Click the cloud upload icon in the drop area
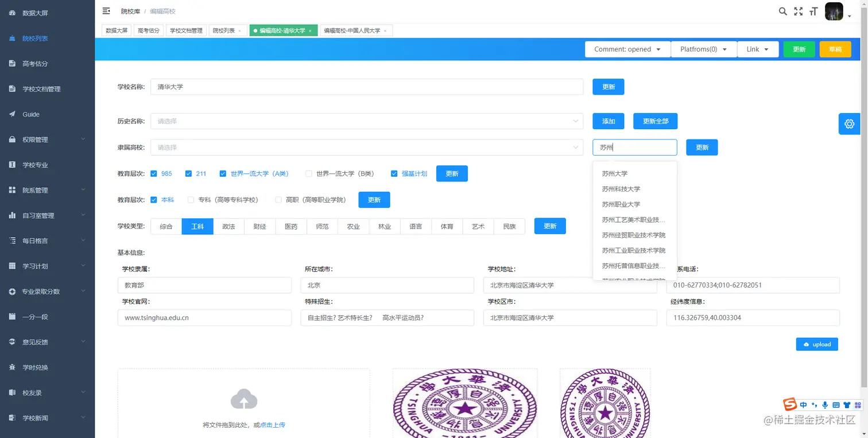 click(243, 399)
